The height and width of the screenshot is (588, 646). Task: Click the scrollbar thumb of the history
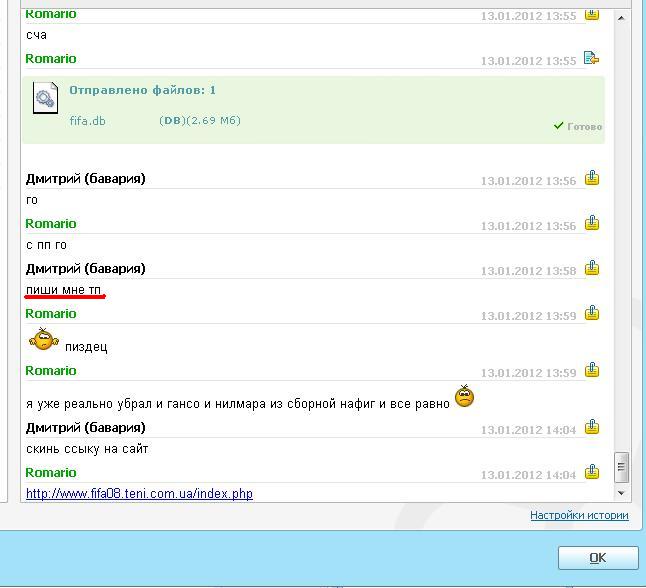pyautogui.click(x=621, y=467)
